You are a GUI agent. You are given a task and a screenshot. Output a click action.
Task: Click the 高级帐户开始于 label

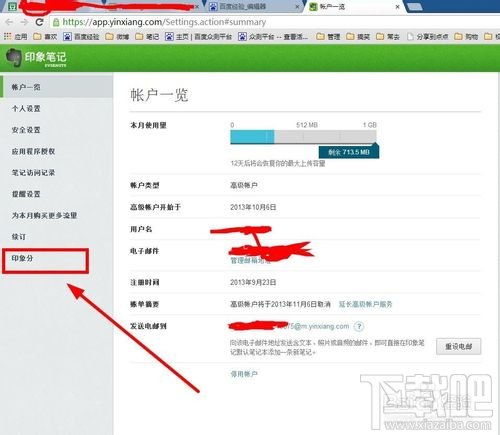pos(156,207)
